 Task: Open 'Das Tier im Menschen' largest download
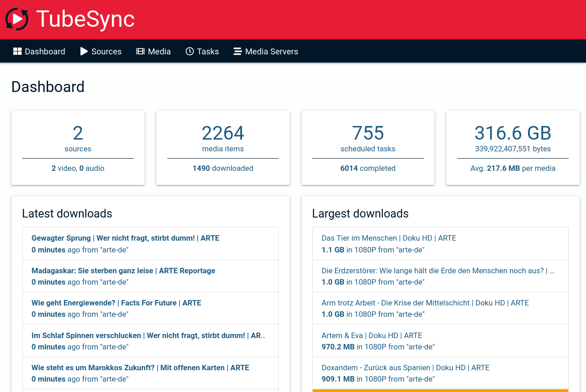pyautogui.click(x=441, y=244)
